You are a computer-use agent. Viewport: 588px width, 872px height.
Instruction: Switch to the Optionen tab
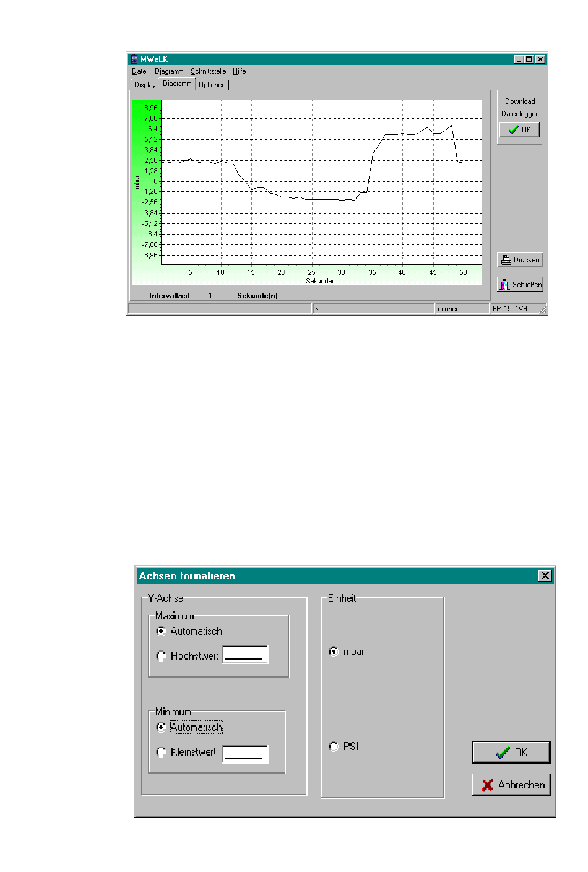212,85
